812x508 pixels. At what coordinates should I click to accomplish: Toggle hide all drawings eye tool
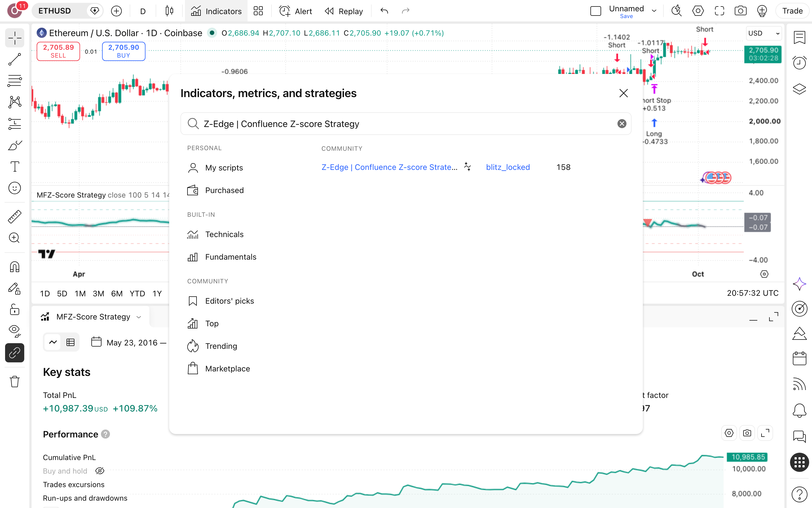coord(14,331)
